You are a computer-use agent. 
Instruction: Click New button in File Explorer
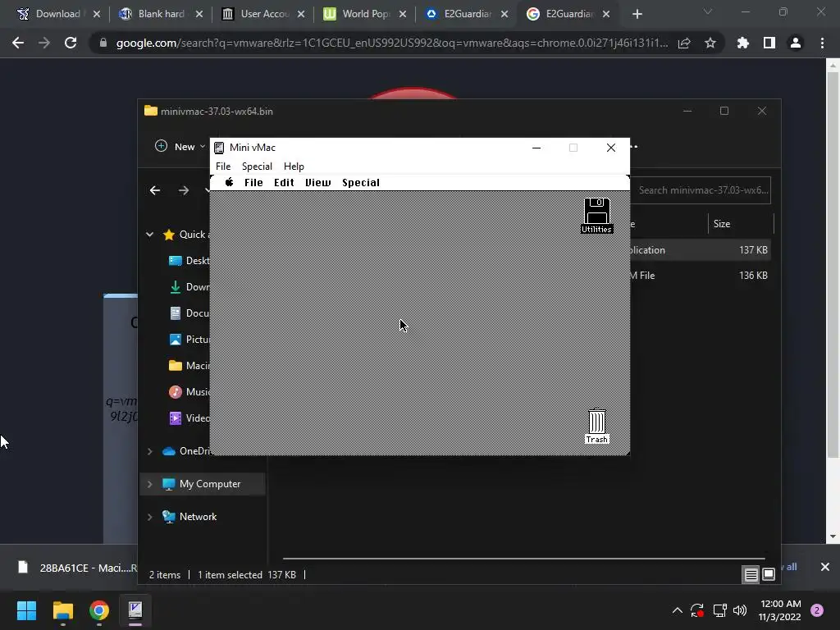click(x=180, y=146)
